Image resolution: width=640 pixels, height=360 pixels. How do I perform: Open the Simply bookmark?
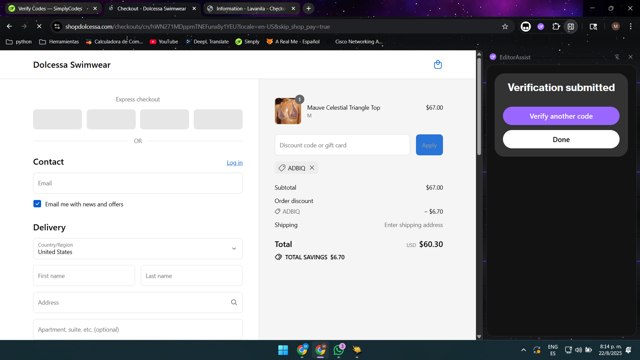[247, 42]
